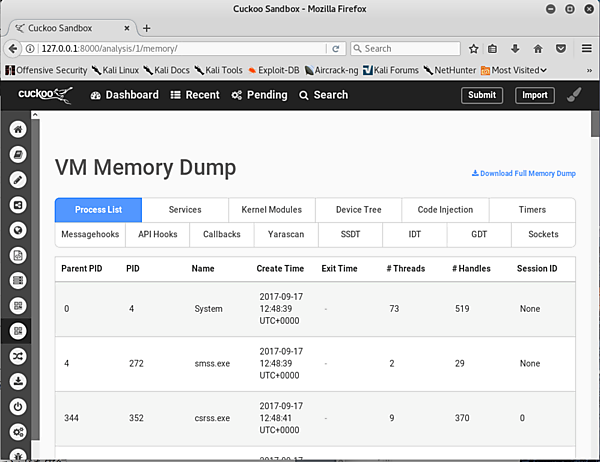This screenshot has height=462, width=600.
Task: Click the paintbrush theme icon in navbar
Action: tap(574, 95)
